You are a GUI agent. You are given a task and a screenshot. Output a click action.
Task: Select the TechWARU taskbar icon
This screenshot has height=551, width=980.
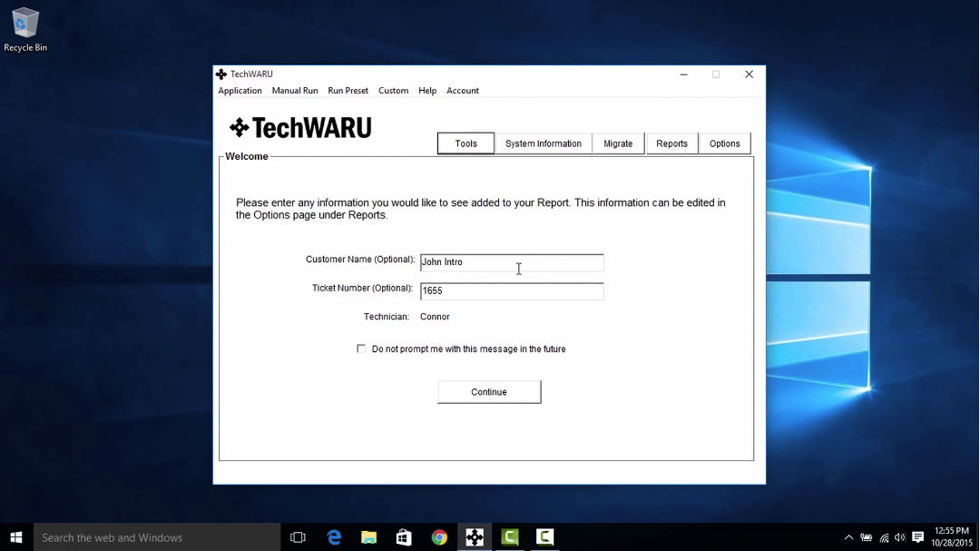click(475, 537)
